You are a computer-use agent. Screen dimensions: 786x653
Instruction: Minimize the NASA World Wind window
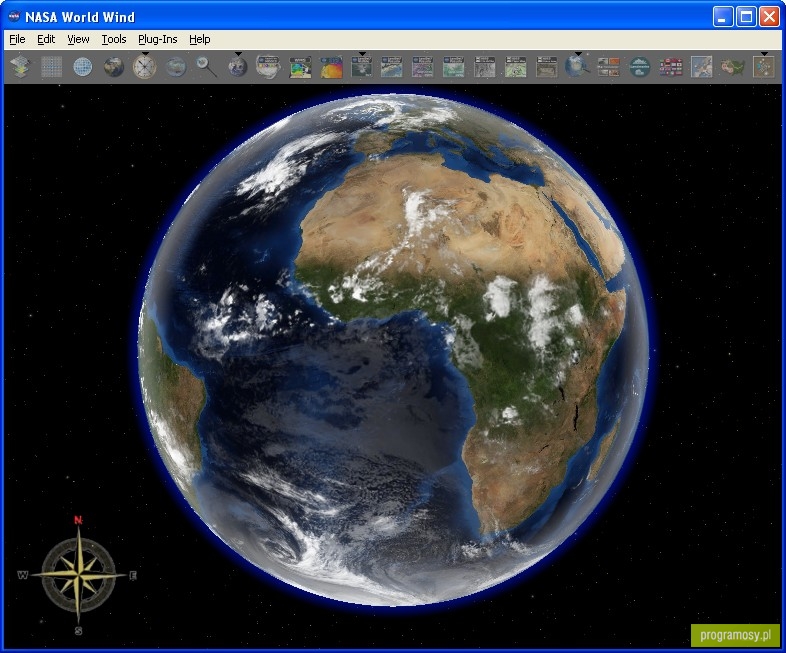coord(722,17)
